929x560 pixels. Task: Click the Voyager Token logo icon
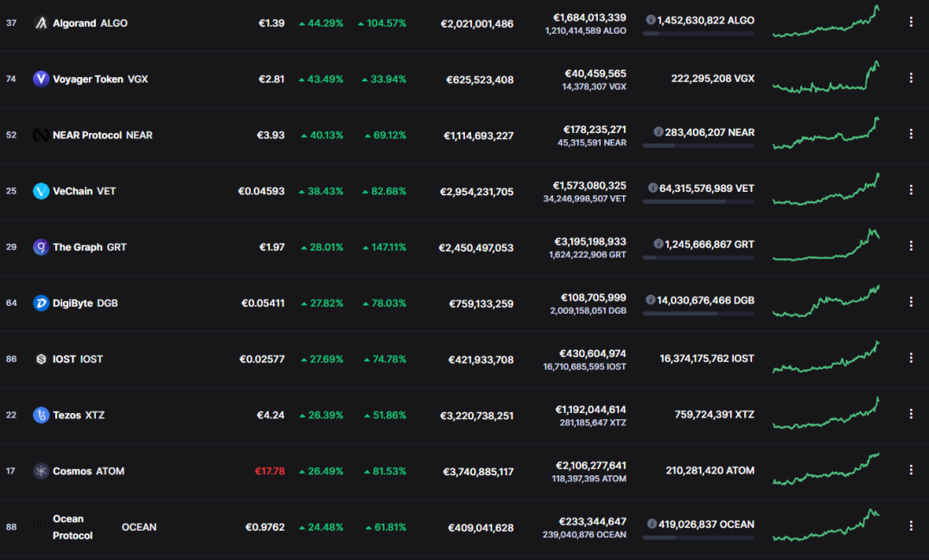coord(41,79)
